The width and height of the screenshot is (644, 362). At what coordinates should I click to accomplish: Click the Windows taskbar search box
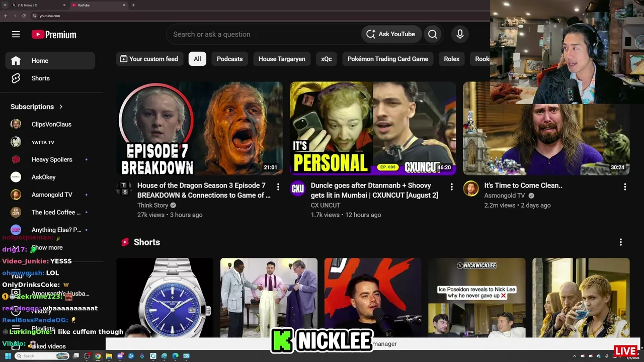(x=42, y=356)
